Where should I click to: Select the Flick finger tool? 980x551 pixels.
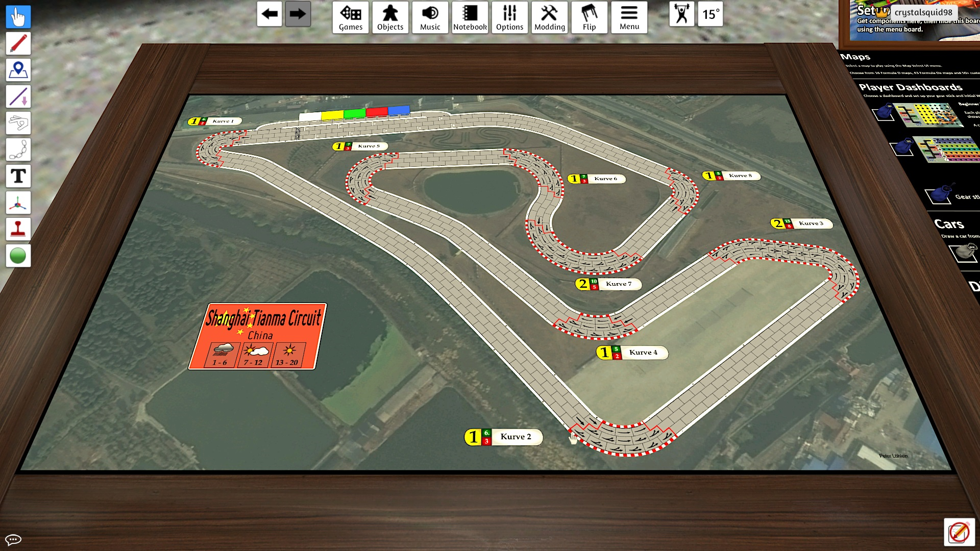coord(18,123)
